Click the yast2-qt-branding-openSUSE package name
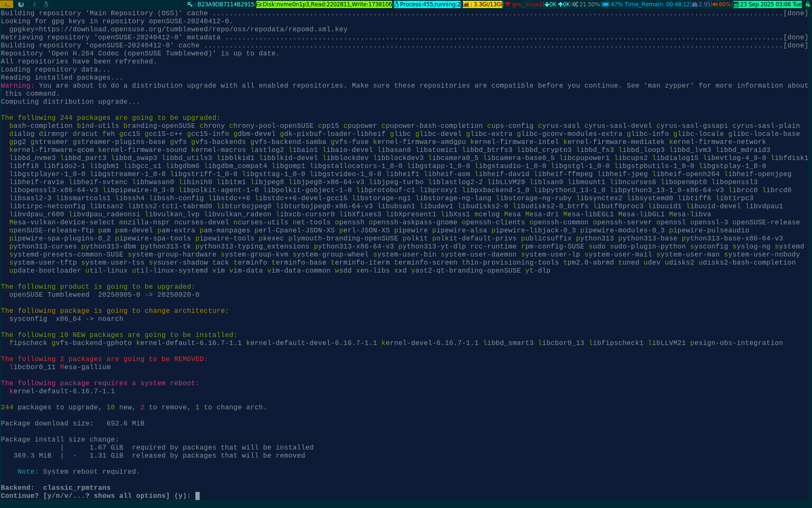Viewport: 812px width, 508px height. pyautogui.click(x=466, y=271)
